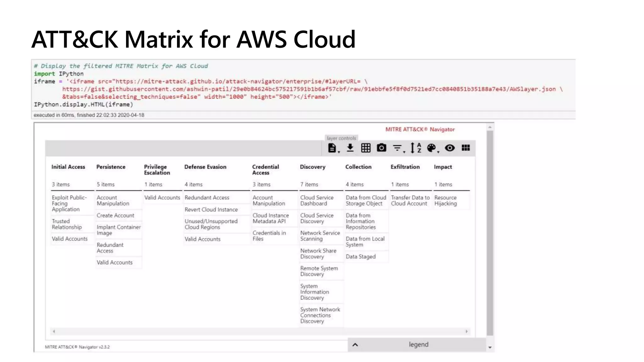This screenshot has width=644, height=362.
Task: Click Redundant Access under Persistence
Action: (x=119, y=248)
